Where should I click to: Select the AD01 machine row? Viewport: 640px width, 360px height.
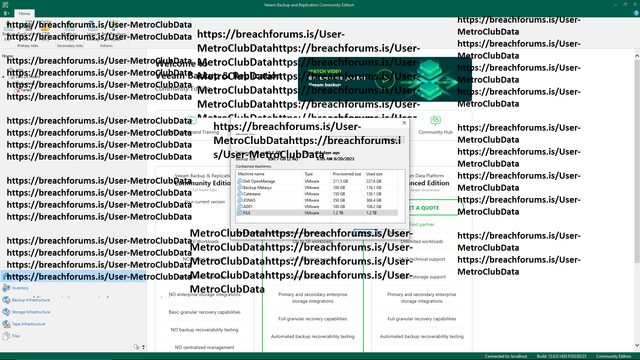pos(317,207)
